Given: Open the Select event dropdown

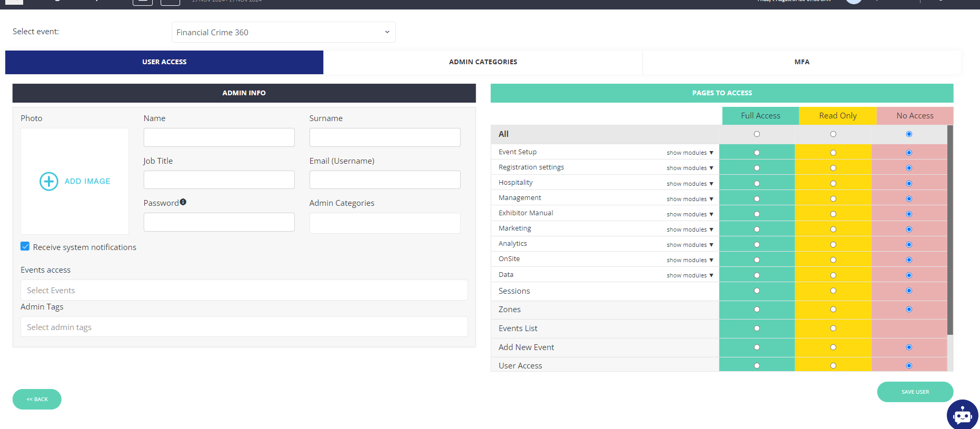Looking at the screenshot, I should pos(283,32).
